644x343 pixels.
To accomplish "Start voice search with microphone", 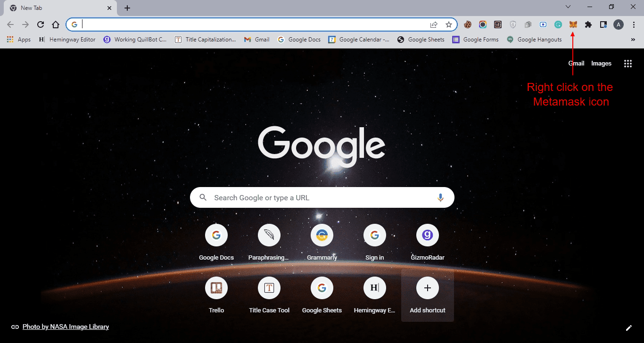I will pyautogui.click(x=440, y=197).
